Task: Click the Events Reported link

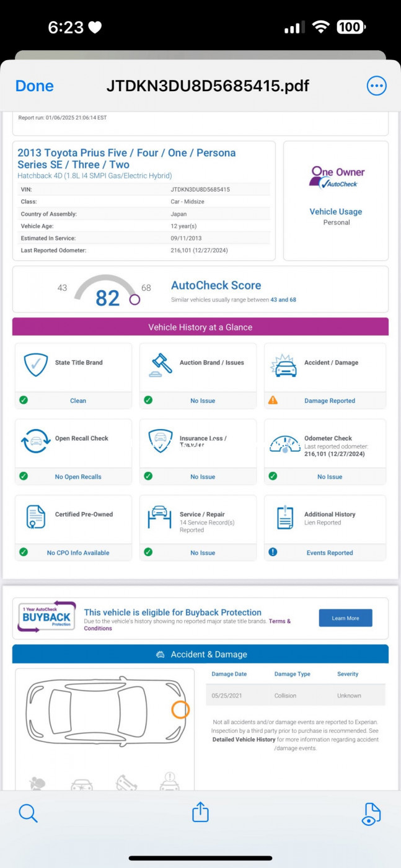Action: (x=330, y=552)
